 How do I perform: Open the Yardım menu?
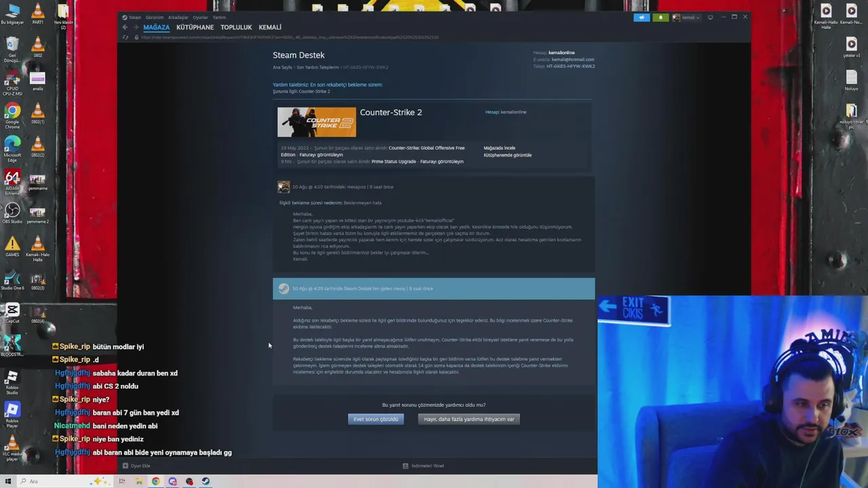pyautogui.click(x=219, y=18)
